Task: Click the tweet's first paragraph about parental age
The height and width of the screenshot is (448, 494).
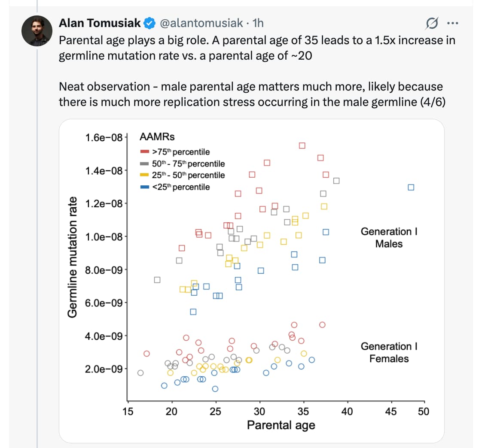Action: (256, 48)
